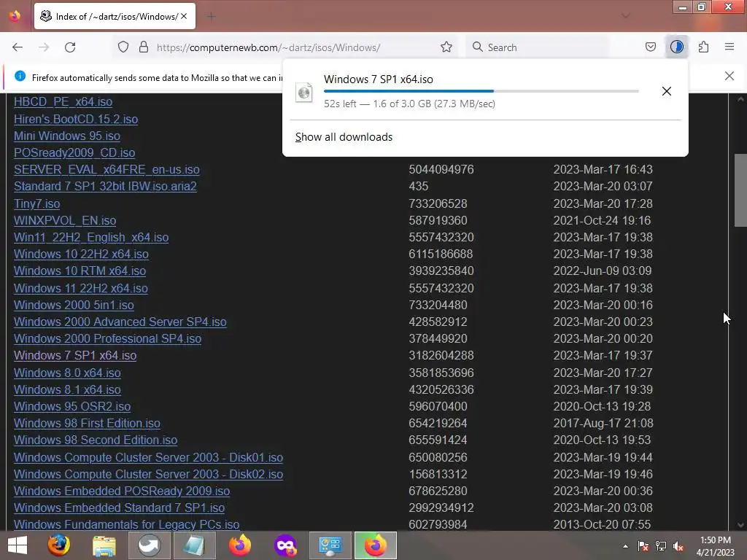Open Windows Embedded Standard 7 SP1.iso

pyautogui.click(x=119, y=507)
